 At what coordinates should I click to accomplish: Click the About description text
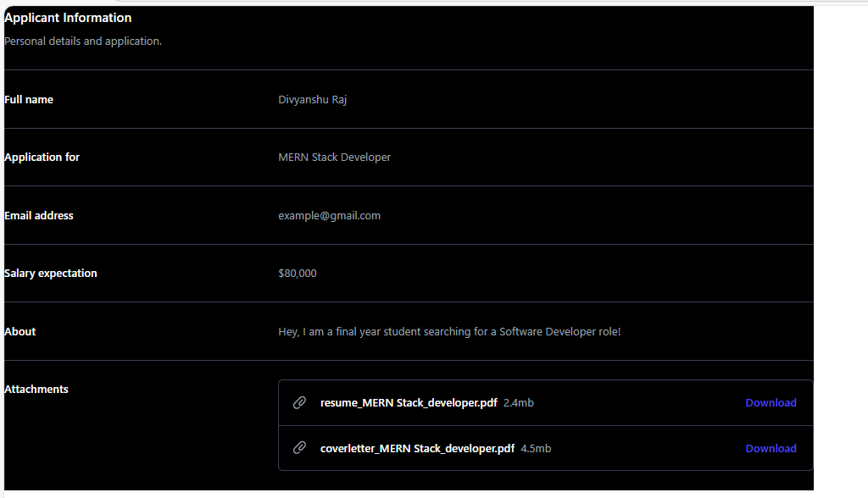point(449,331)
